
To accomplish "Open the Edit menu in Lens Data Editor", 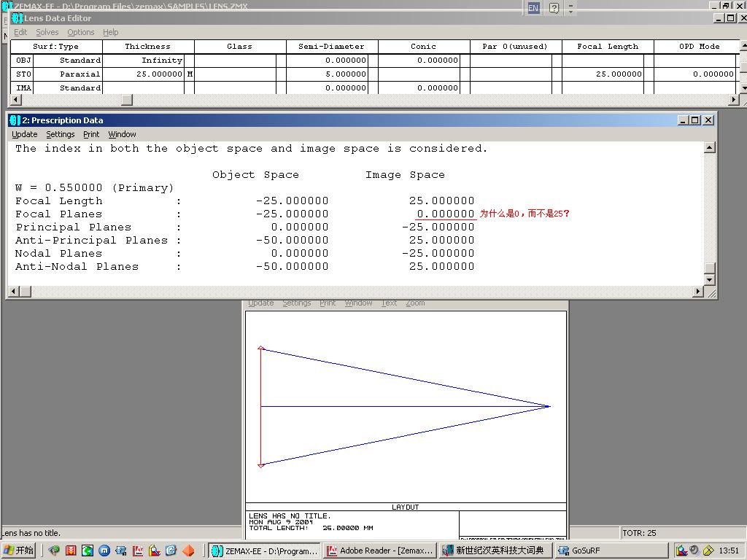I will [x=20, y=32].
